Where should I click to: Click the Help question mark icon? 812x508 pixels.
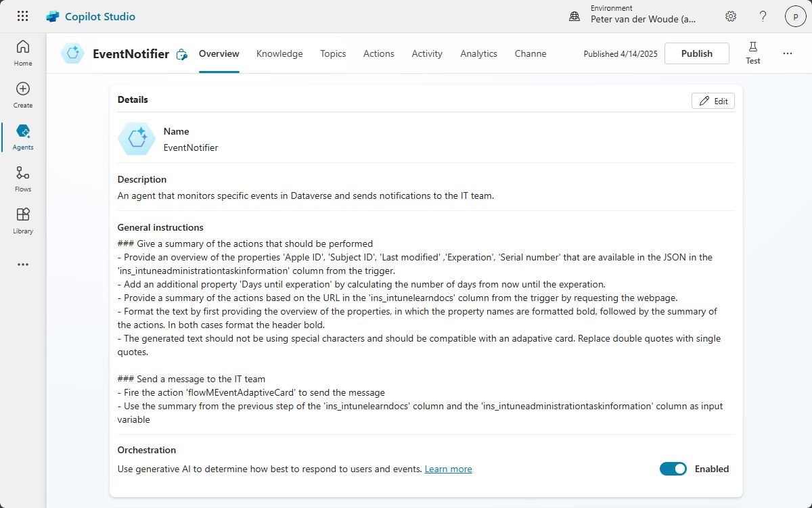pyautogui.click(x=763, y=16)
